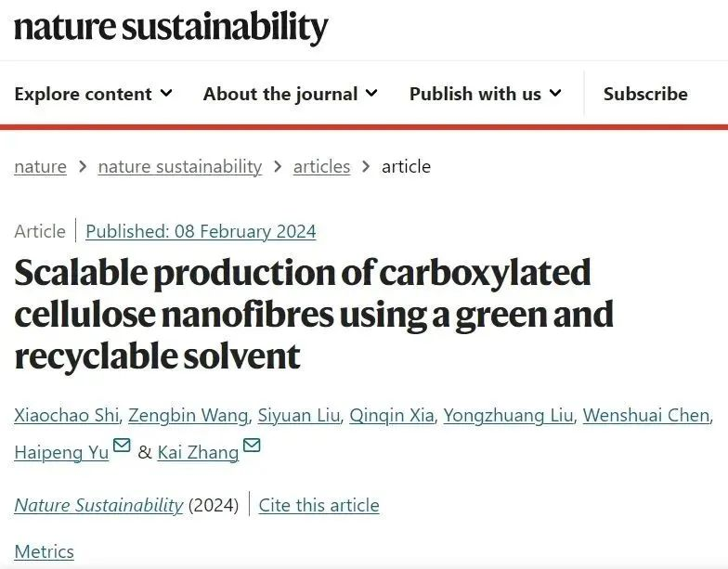Click author name Yongzhuang Liu
The width and height of the screenshot is (728, 569).
tap(508, 415)
